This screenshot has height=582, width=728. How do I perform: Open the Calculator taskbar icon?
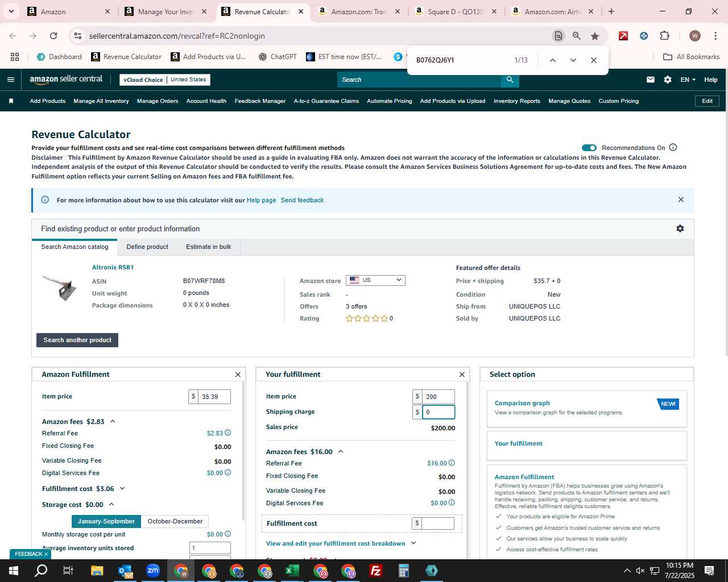pyautogui.click(x=403, y=571)
